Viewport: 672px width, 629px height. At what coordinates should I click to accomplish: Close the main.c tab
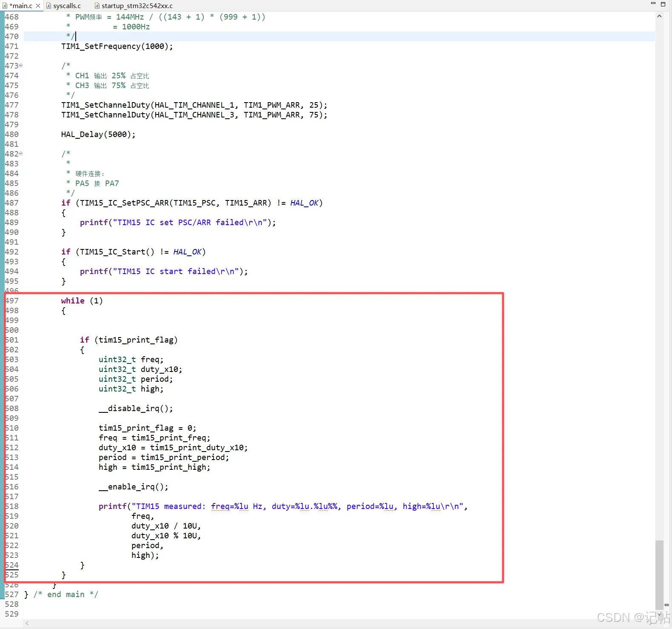click(x=38, y=6)
